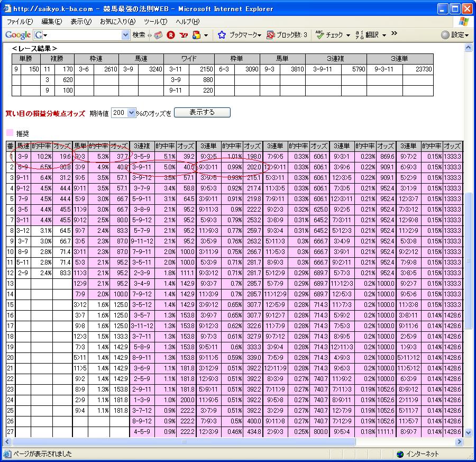Click the horizontal scrollbar left arrow
This screenshot has width=476, height=462.
click(7, 442)
